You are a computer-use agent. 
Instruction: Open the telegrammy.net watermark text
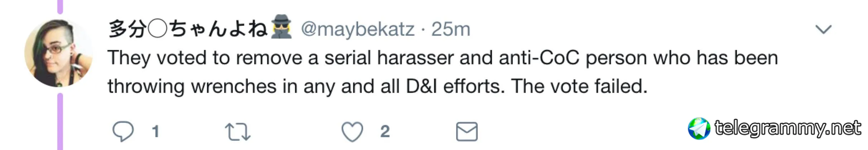click(x=788, y=128)
